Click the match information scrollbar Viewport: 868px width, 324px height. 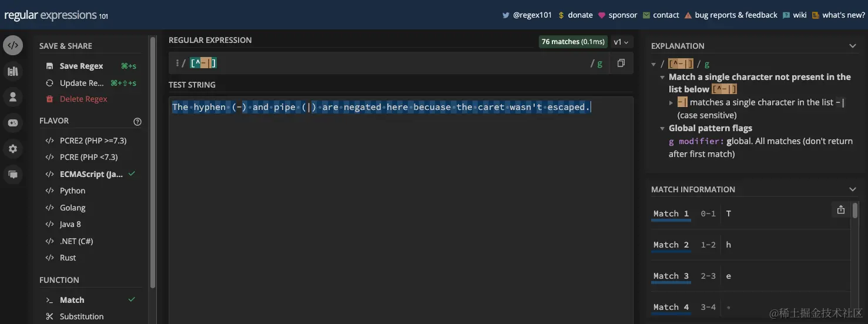pyautogui.click(x=855, y=210)
